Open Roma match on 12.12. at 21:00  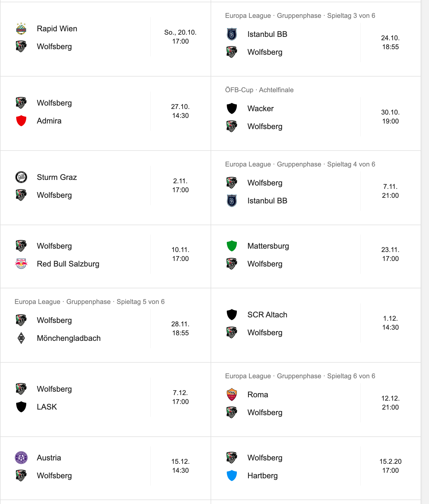316,400
